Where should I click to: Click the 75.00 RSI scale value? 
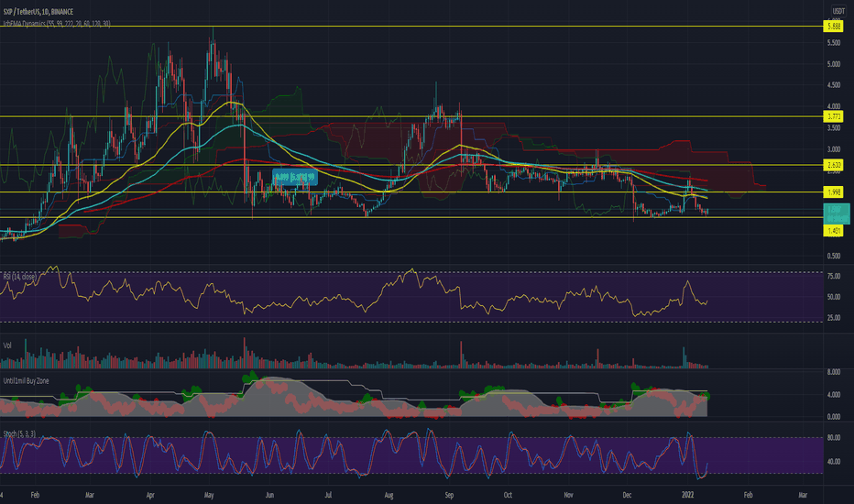833,277
